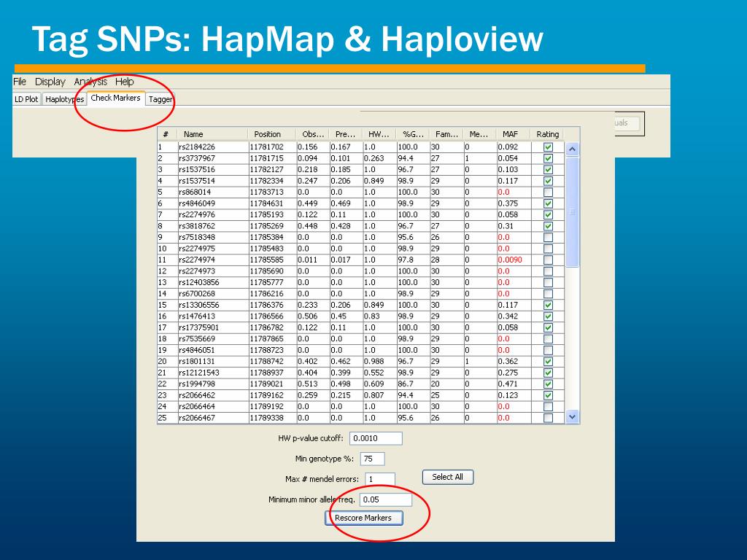This screenshot has height=560, width=747.
Task: Click the Max # mendel errors field
Action: (x=379, y=480)
